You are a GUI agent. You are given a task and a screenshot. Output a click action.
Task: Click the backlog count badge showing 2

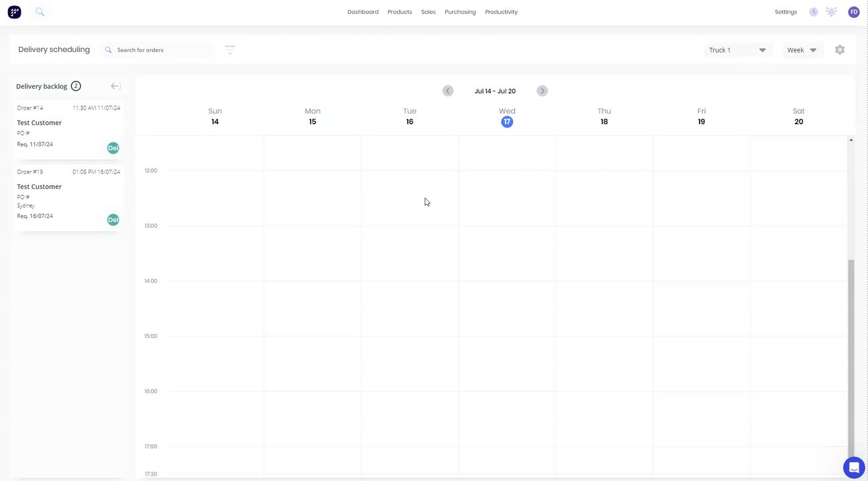(76, 86)
